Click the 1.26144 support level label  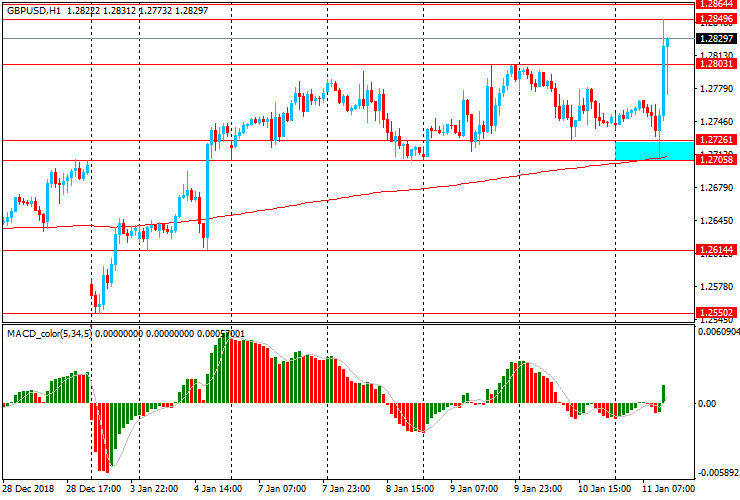tap(718, 250)
